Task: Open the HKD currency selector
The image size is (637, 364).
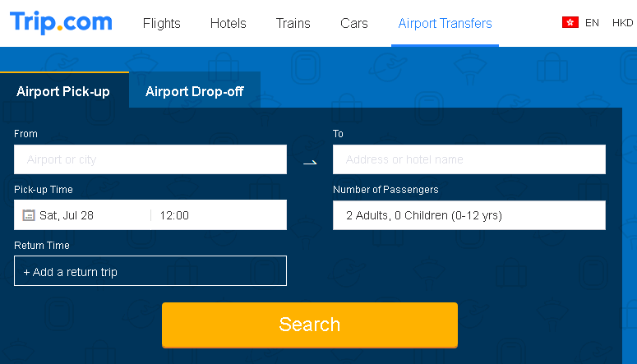Action: (x=623, y=23)
